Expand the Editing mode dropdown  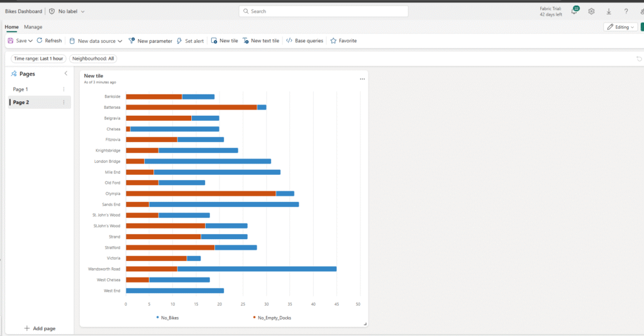tap(620, 27)
